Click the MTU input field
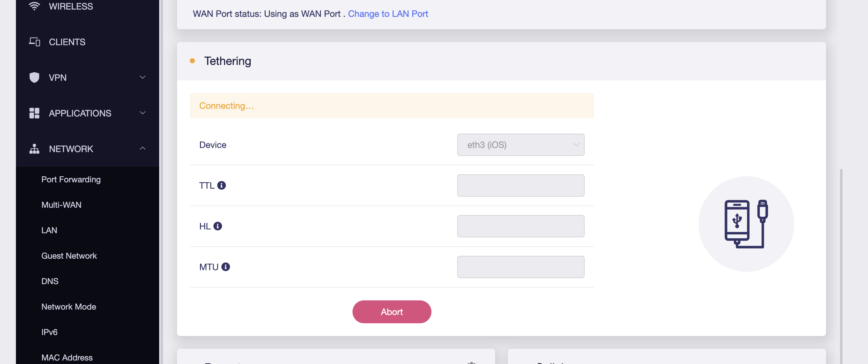Image resolution: width=868 pixels, height=364 pixels. (x=520, y=267)
